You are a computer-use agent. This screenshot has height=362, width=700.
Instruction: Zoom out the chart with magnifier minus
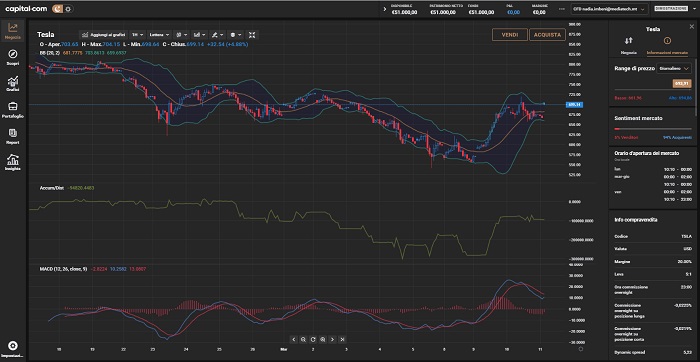click(x=304, y=339)
